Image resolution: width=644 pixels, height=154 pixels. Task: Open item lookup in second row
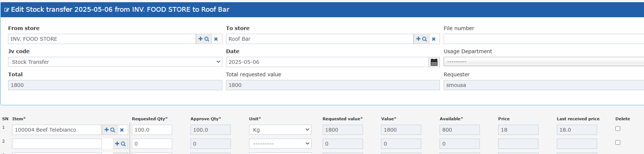[x=121, y=144]
